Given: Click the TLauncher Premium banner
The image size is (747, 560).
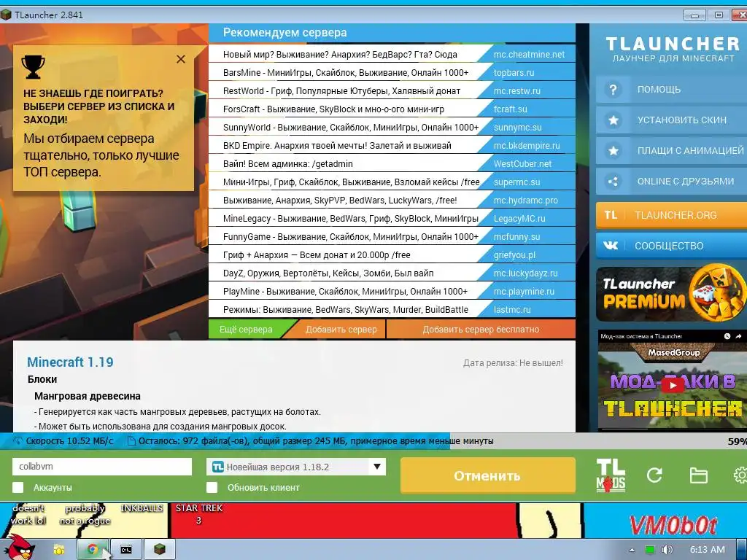Looking at the screenshot, I should [x=671, y=293].
